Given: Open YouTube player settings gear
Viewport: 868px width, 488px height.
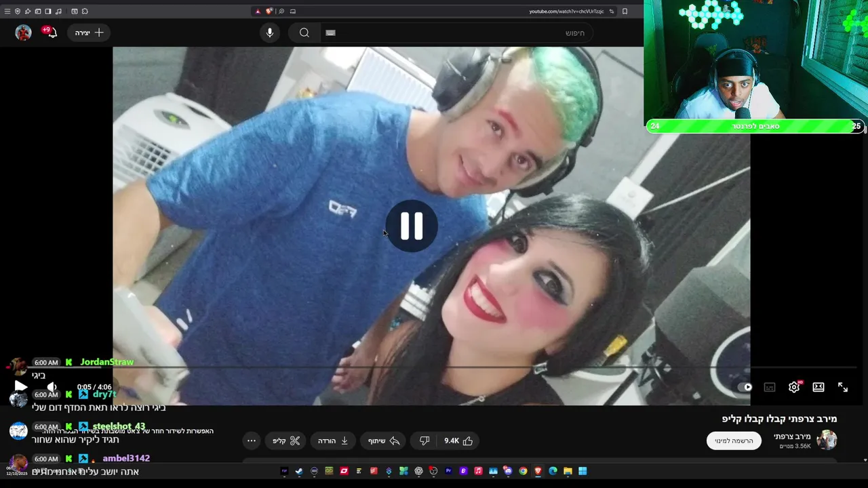Looking at the screenshot, I should coord(794,387).
